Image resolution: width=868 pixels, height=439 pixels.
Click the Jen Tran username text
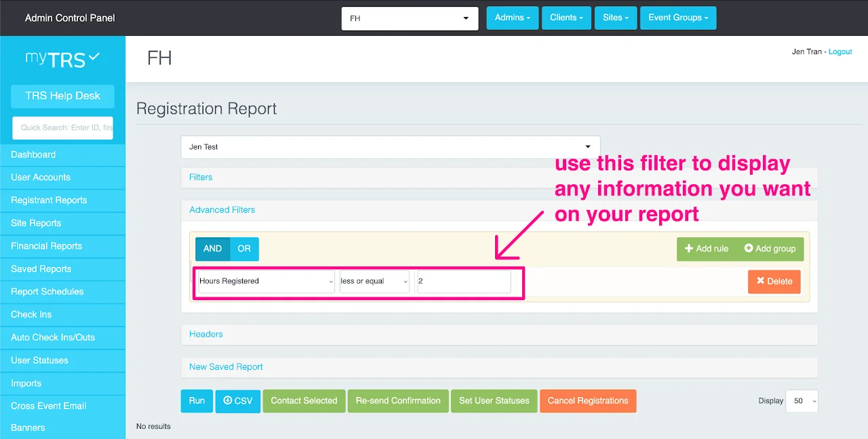807,52
